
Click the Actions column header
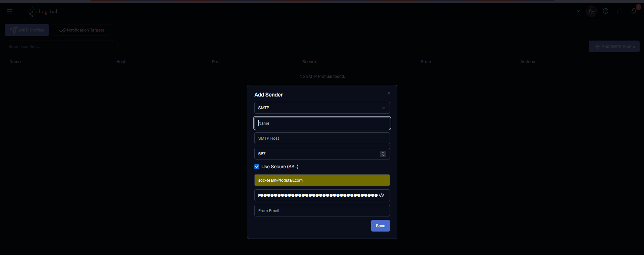coord(528,62)
